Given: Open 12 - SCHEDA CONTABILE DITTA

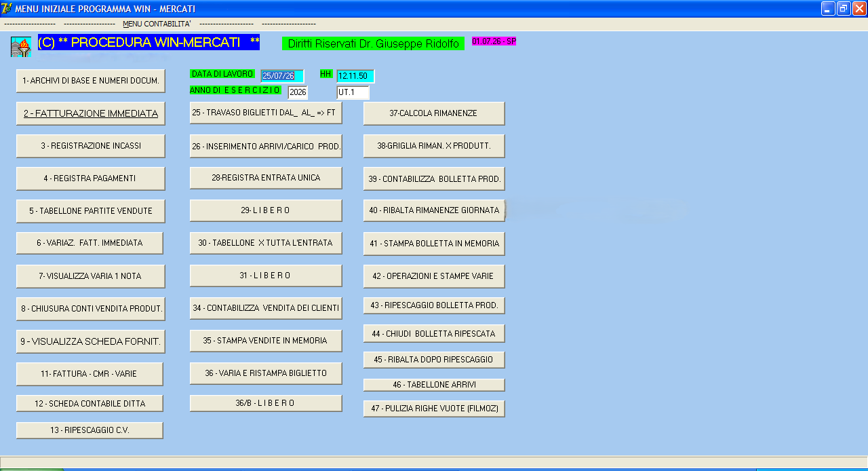Looking at the screenshot, I should coord(90,403).
